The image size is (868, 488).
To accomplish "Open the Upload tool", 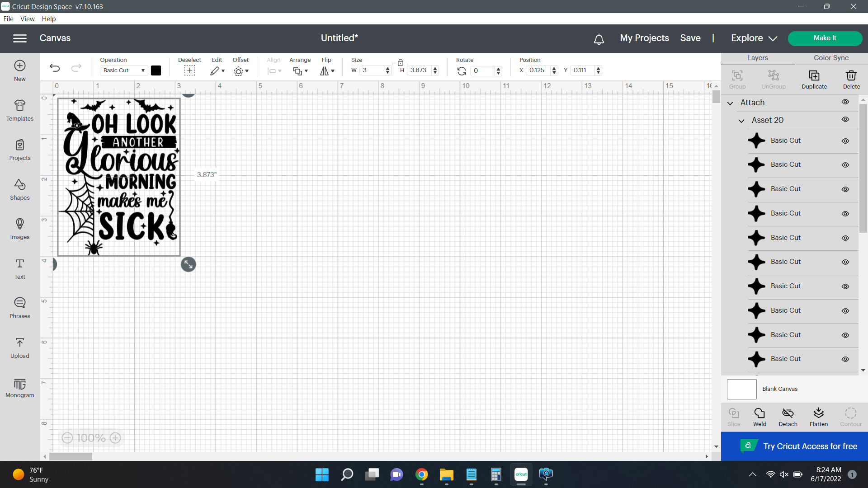I will (19, 347).
